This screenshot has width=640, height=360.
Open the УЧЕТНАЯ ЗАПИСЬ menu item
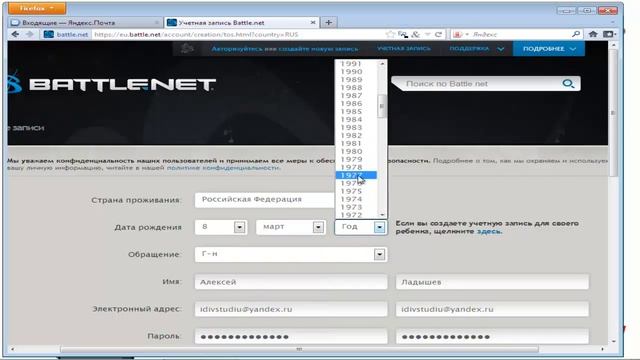point(404,49)
